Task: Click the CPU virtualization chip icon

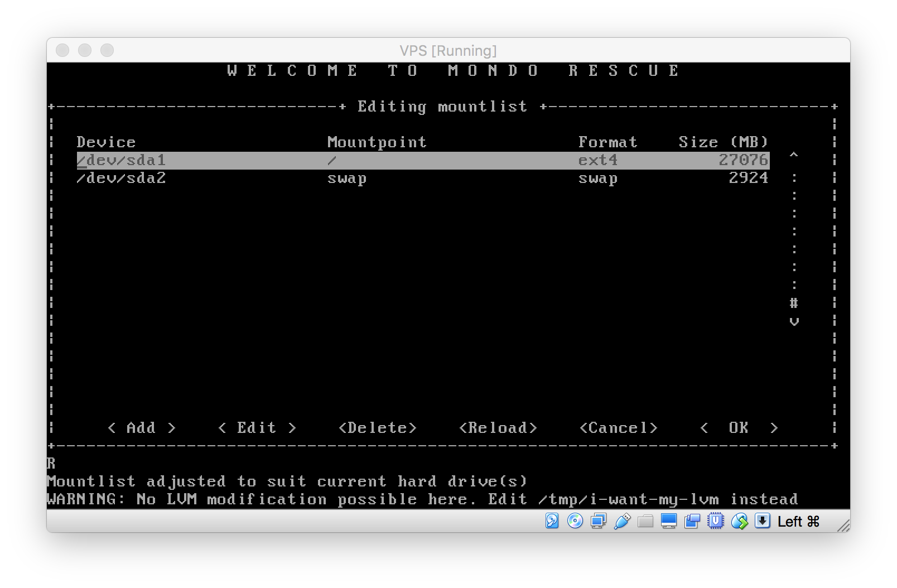Action: point(716,521)
